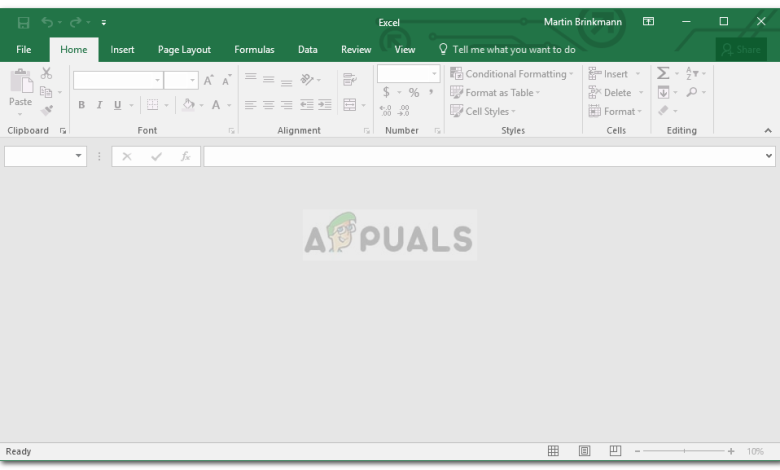Collapse the ribbon with the up chevron
This screenshot has height=470, width=780.
click(768, 130)
